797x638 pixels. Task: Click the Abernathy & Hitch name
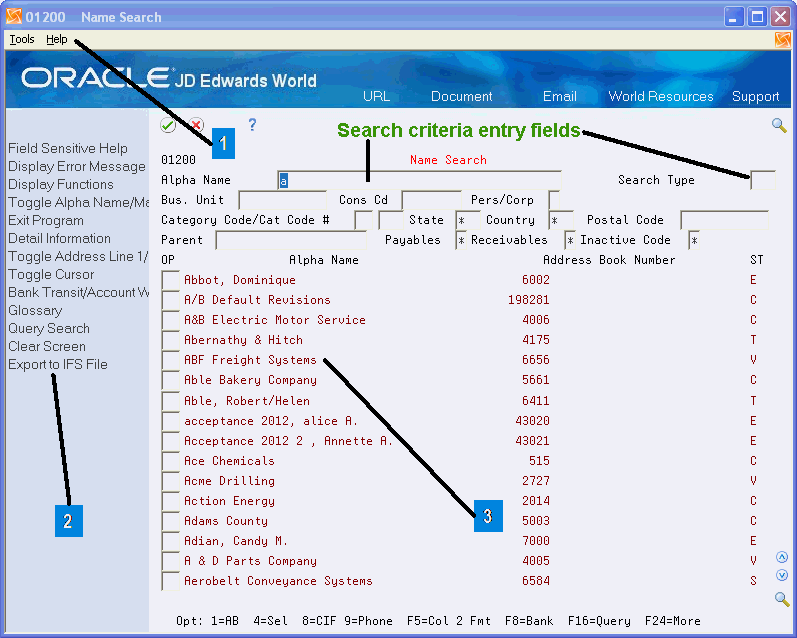click(243, 340)
